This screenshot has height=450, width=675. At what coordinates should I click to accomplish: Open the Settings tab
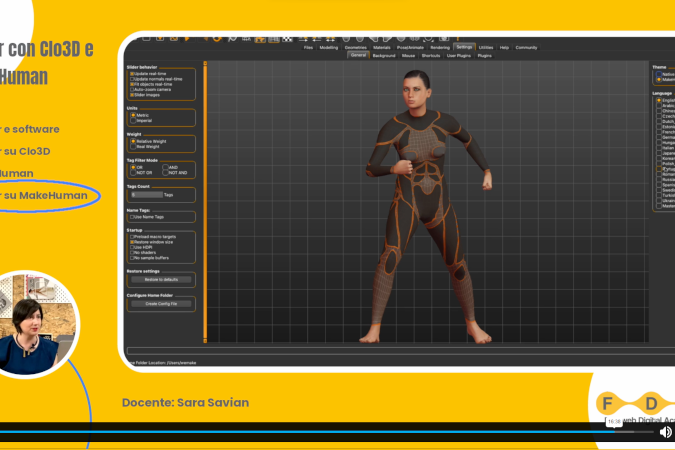coord(464,47)
